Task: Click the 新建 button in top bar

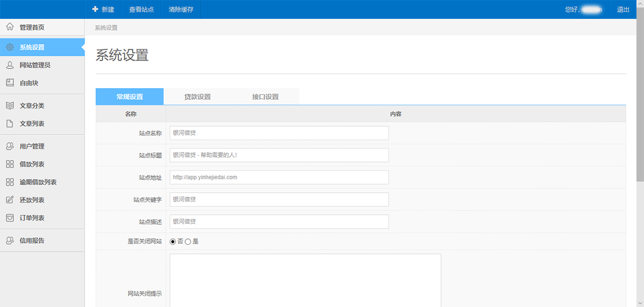Action: point(103,9)
